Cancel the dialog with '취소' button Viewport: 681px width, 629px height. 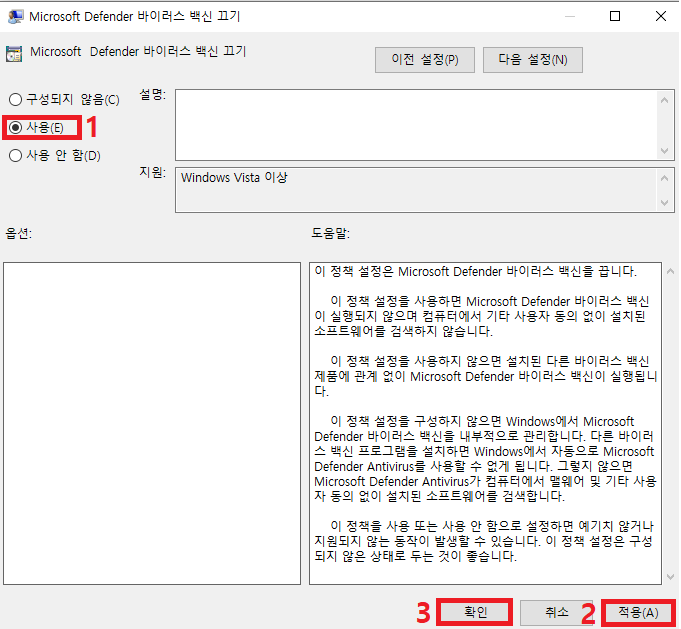[557, 612]
